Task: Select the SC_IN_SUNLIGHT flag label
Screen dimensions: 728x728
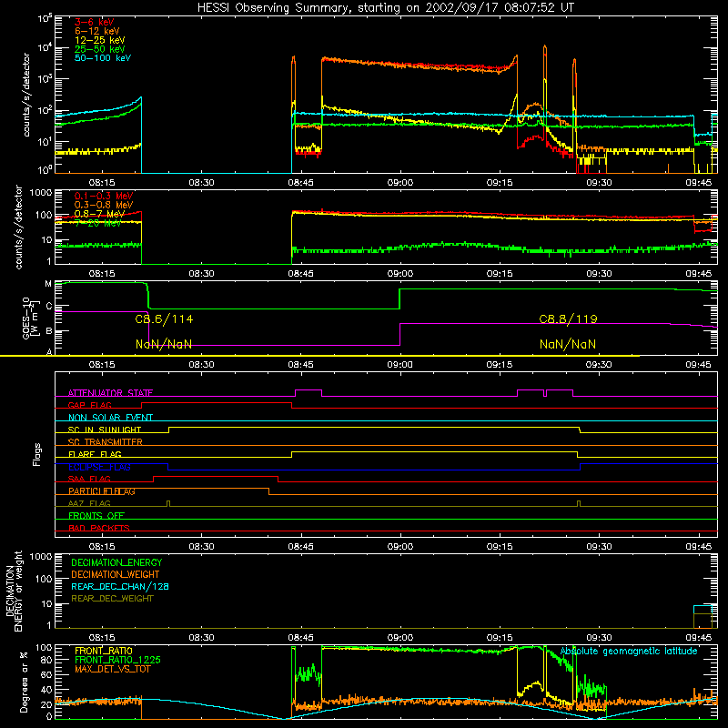Action: click(105, 430)
